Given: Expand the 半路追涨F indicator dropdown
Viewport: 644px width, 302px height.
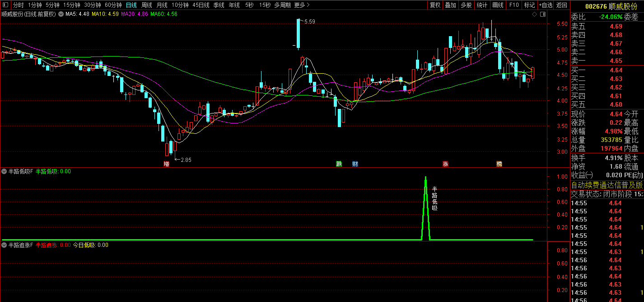Looking at the screenshot, I should [4, 245].
